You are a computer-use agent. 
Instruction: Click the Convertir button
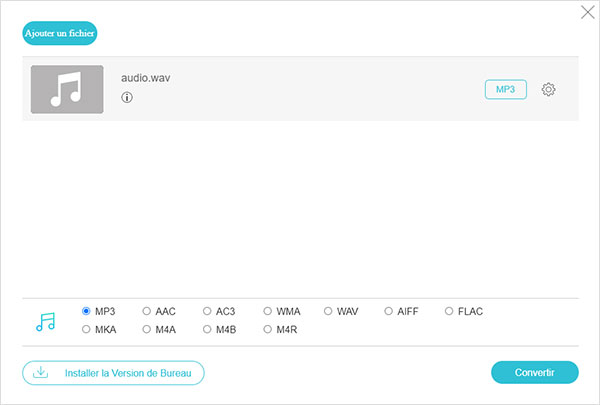coord(534,373)
